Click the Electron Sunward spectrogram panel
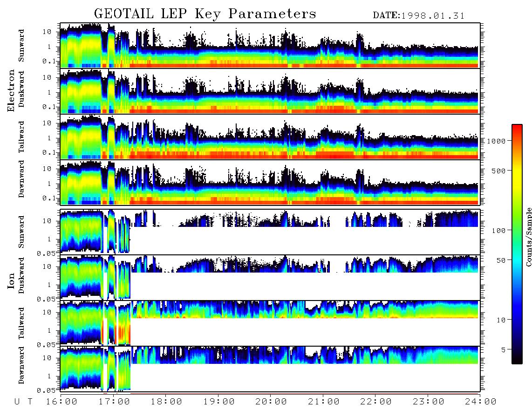 [x=270, y=46]
